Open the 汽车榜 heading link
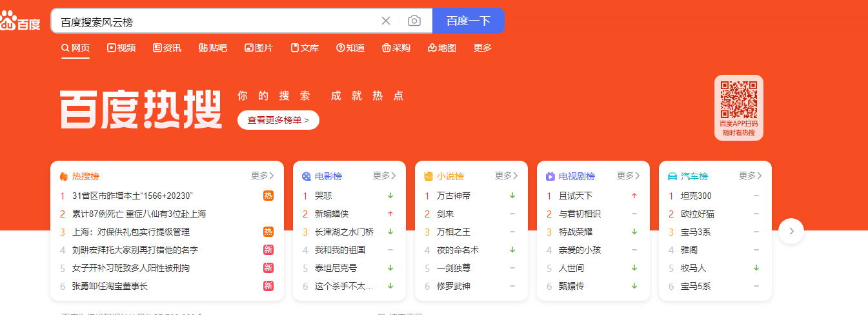The image size is (868, 315). 694,176
